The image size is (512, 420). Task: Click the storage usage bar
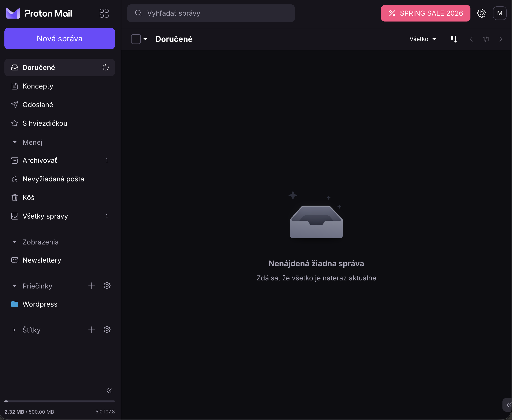coord(59,401)
